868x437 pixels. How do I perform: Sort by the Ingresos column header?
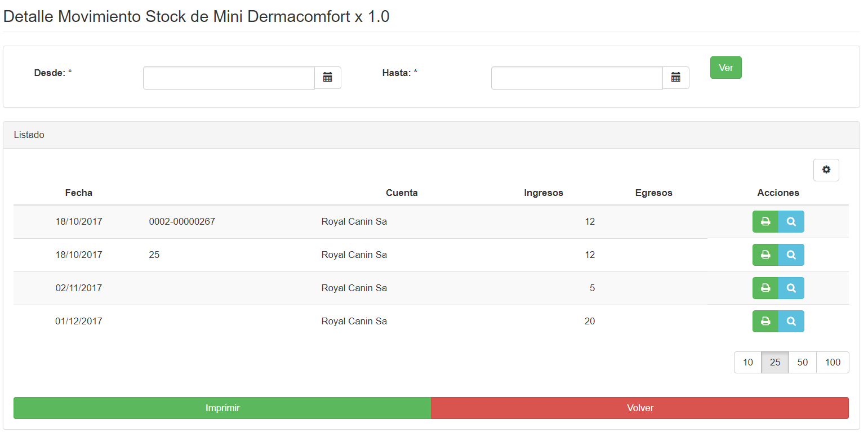tap(544, 193)
